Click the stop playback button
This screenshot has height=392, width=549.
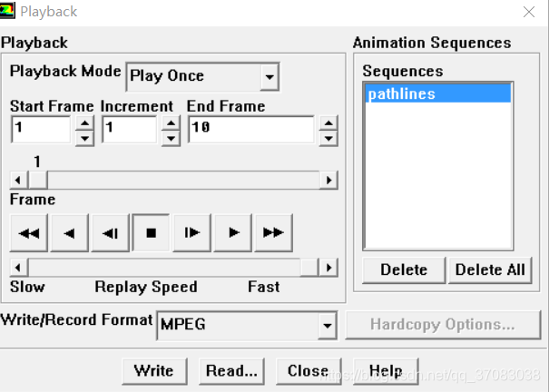(151, 233)
